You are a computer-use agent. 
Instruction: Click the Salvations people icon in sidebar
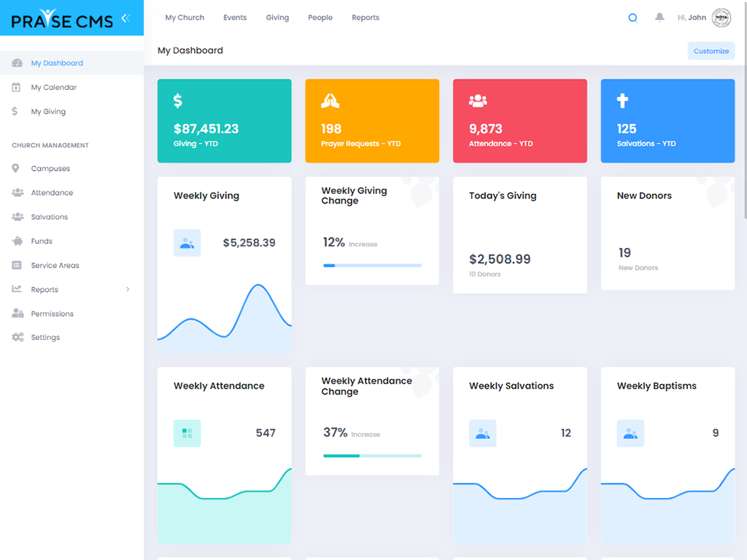click(18, 217)
